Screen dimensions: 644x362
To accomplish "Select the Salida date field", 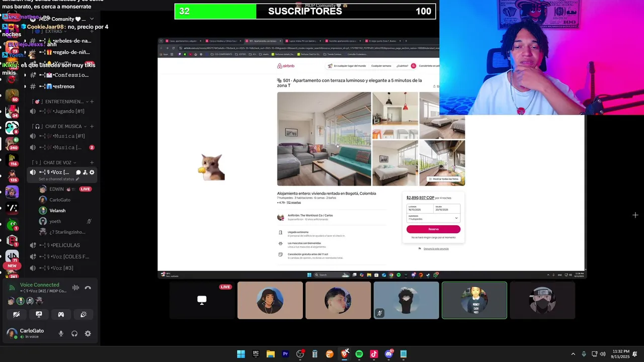I will [x=447, y=209].
